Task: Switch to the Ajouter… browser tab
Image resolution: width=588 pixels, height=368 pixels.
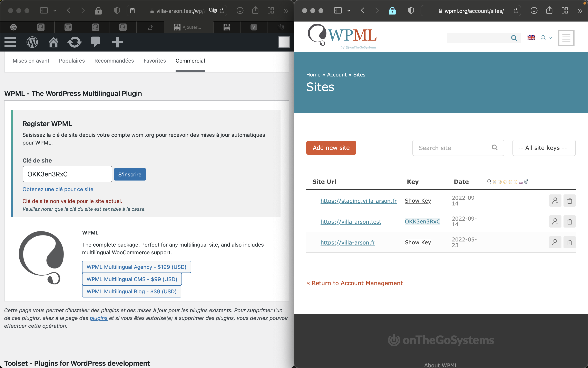Action: [189, 27]
